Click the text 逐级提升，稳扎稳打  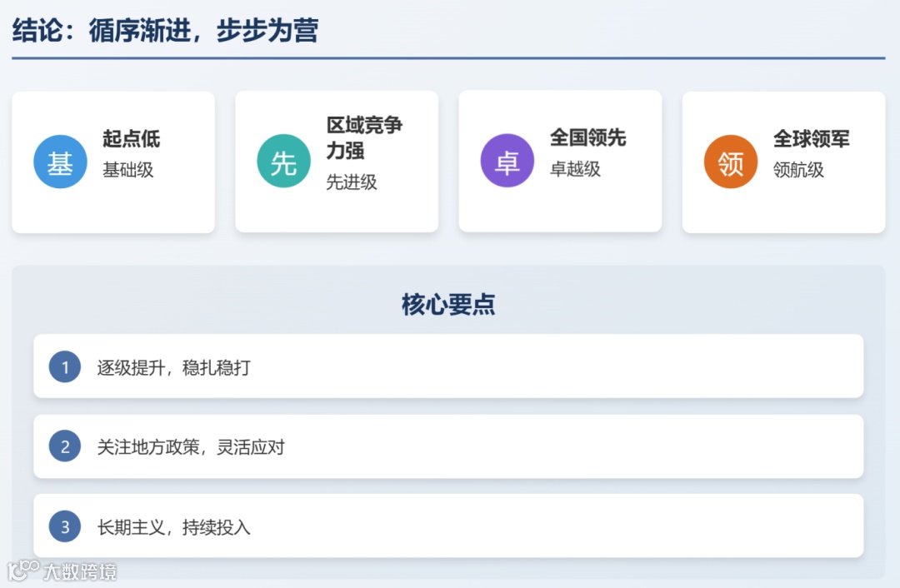pyautogui.click(x=174, y=367)
